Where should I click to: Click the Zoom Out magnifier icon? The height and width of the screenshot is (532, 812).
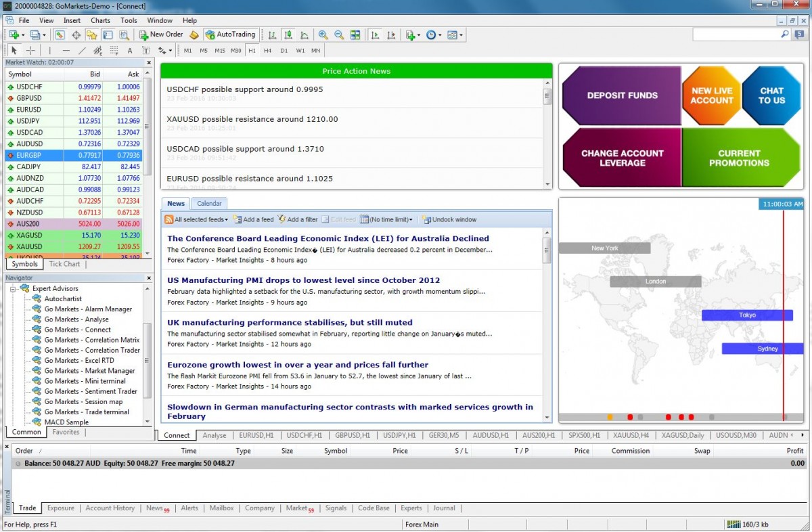click(338, 35)
